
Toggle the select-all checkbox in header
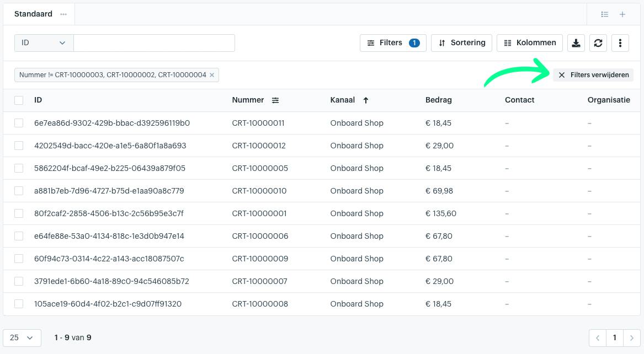[x=19, y=100]
